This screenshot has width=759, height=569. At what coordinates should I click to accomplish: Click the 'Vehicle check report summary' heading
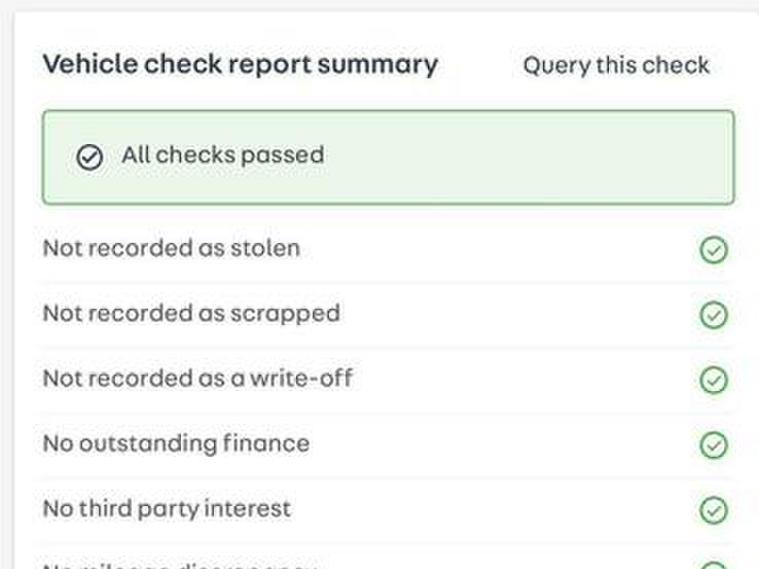click(240, 64)
